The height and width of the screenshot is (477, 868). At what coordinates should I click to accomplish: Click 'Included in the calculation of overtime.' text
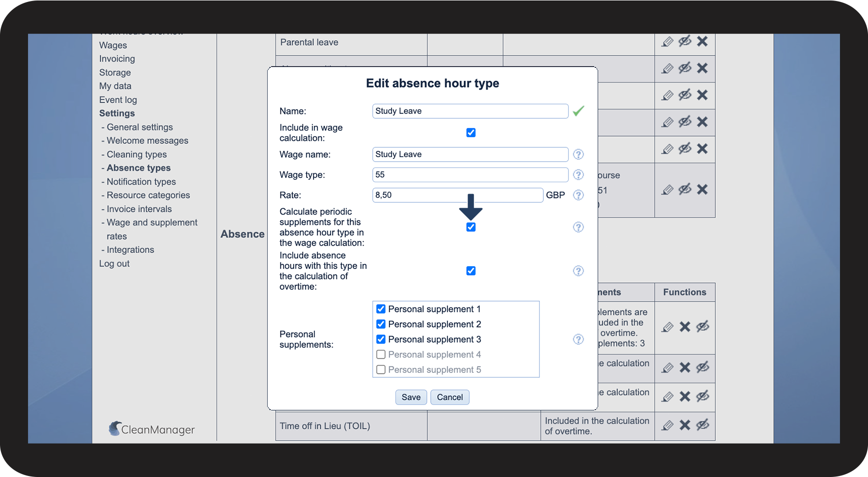597,426
